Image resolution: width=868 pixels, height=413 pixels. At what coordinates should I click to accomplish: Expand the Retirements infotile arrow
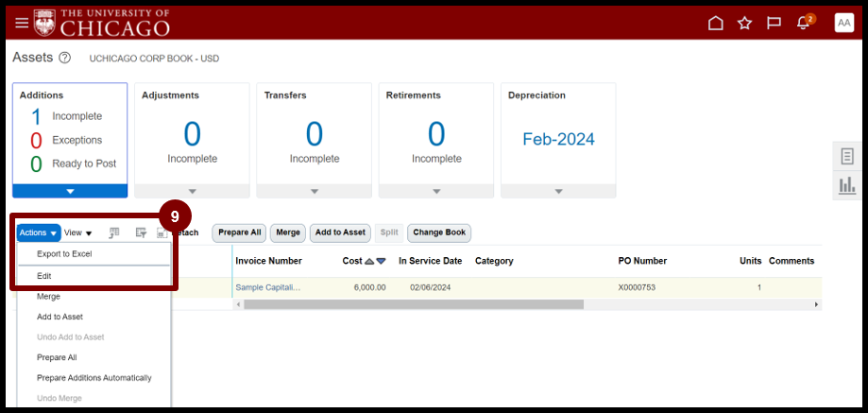(436, 191)
